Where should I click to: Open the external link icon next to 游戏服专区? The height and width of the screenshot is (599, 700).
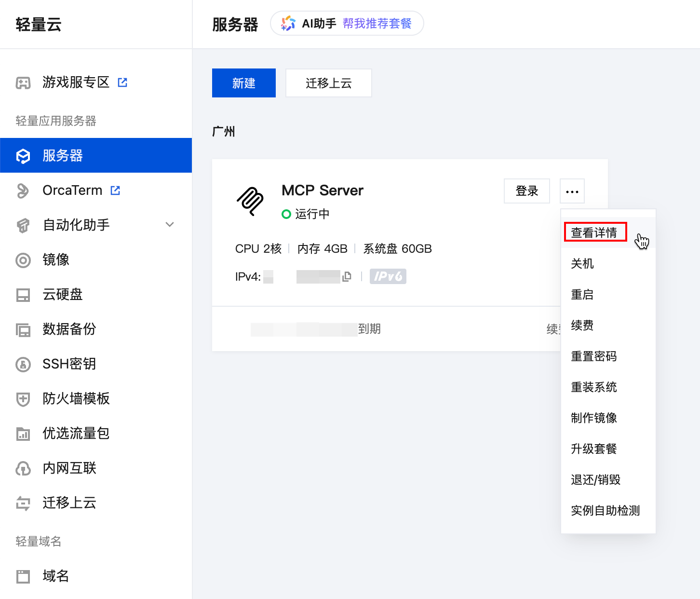[122, 82]
